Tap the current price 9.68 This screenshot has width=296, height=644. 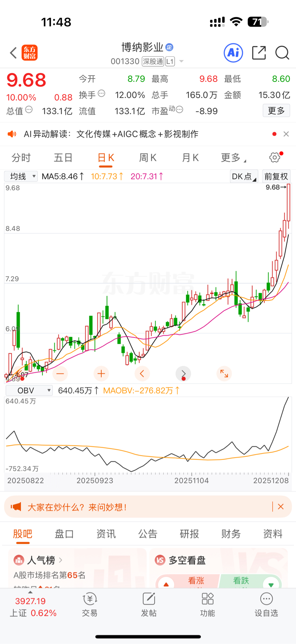pos(26,80)
